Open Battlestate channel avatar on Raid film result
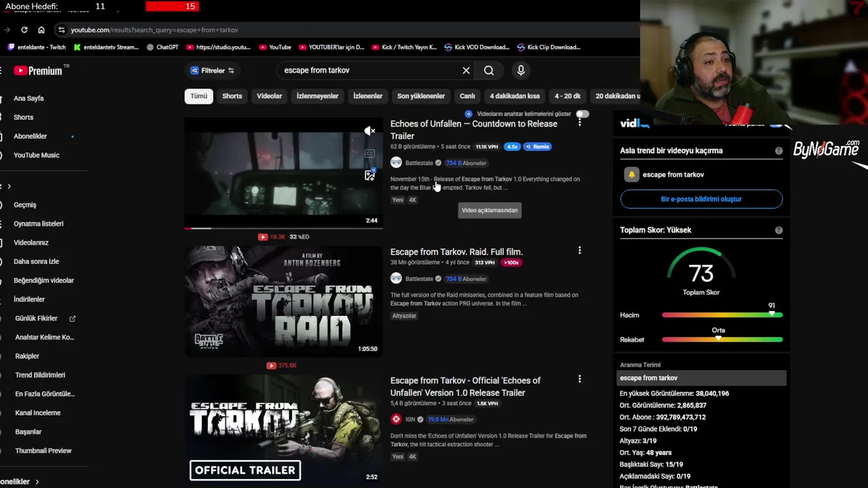This screenshot has width=868, height=488. point(396,279)
